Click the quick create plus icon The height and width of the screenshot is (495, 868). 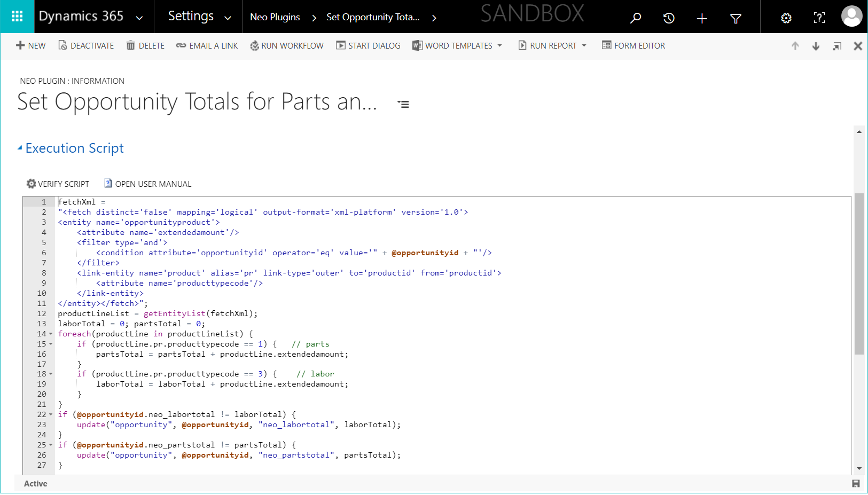tap(702, 18)
